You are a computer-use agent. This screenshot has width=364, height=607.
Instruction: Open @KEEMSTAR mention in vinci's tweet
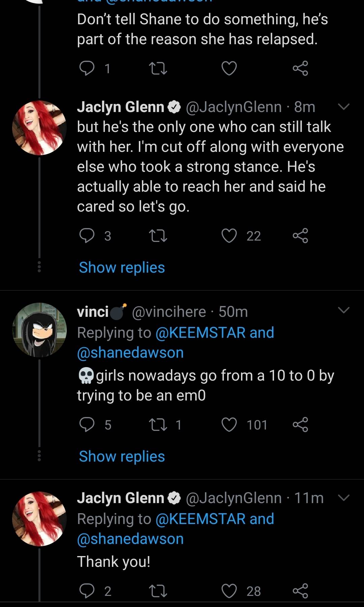click(201, 333)
